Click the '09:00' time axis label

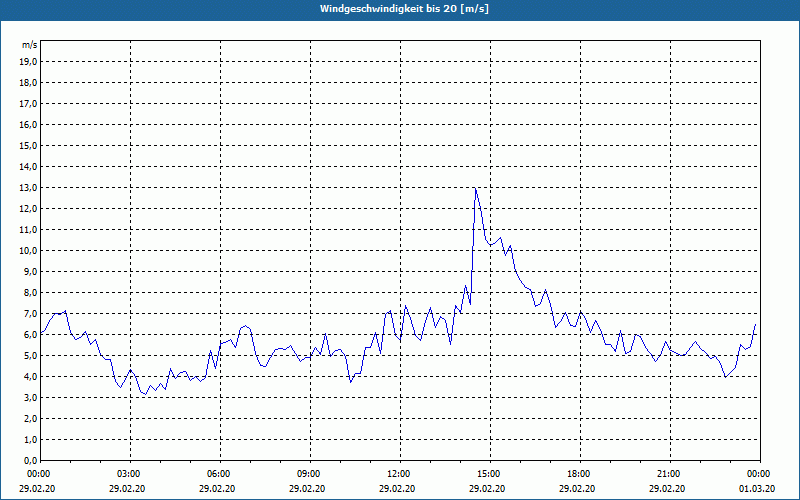[310, 474]
